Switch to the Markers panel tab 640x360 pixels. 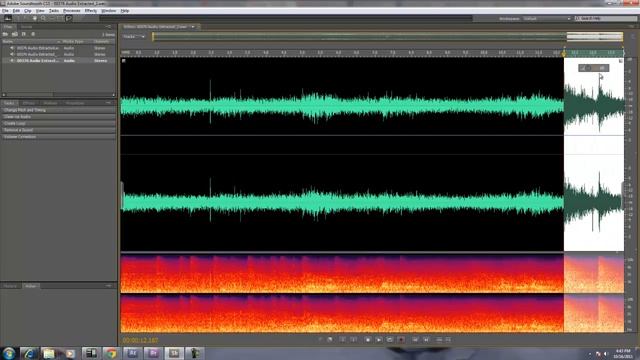pyautogui.click(x=50, y=103)
